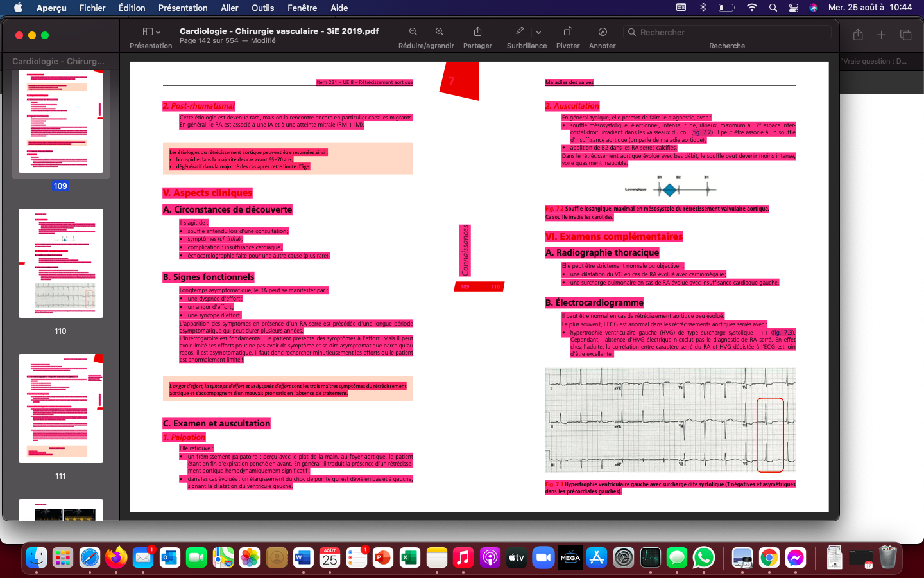The width and height of the screenshot is (924, 578).
Task: Open Spotlight search in the menu bar
Action: click(x=773, y=8)
